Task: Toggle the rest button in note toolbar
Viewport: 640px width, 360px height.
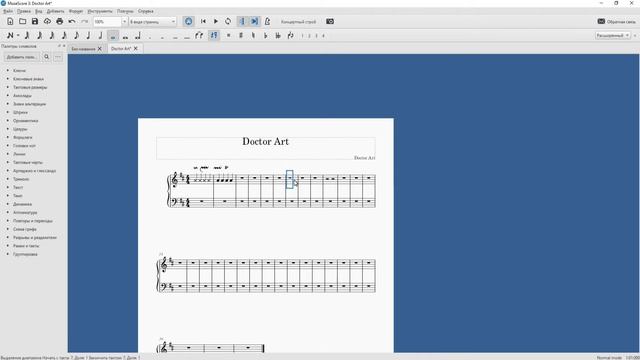Action: click(214, 36)
